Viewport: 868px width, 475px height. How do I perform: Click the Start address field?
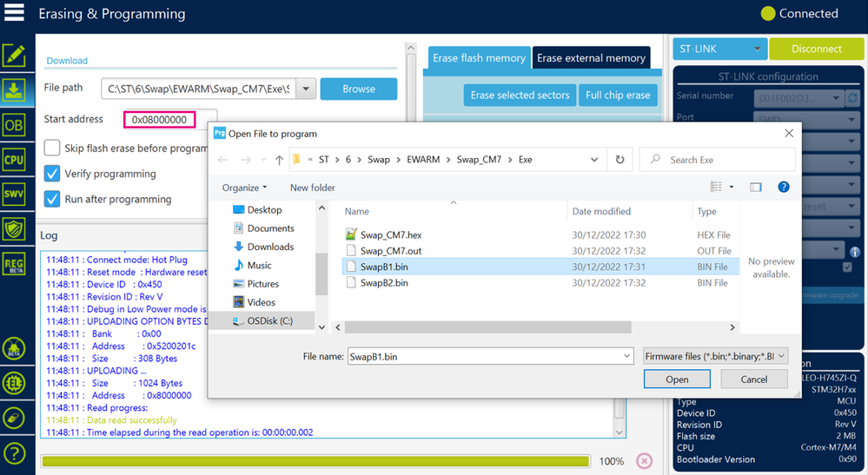tap(159, 120)
